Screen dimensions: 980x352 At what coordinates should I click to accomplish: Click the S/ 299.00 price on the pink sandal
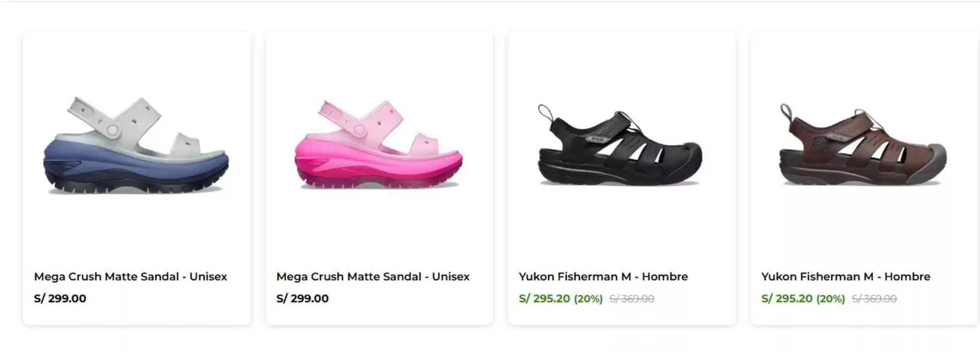[x=302, y=298]
